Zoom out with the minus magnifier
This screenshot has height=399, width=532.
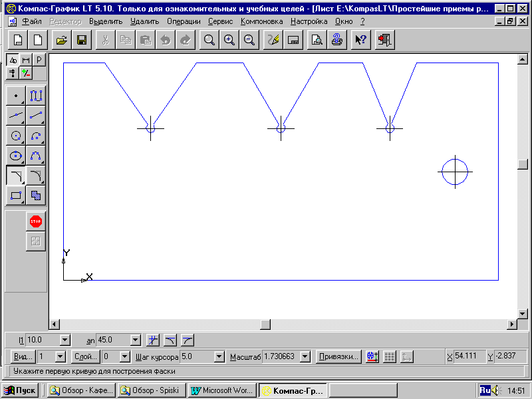(x=249, y=40)
